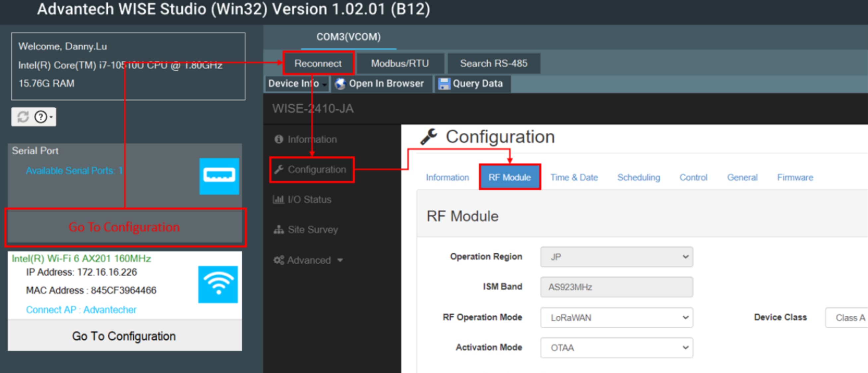Click the Serial Port panel heading
Viewport: 868px width, 373px height.
coord(35,151)
